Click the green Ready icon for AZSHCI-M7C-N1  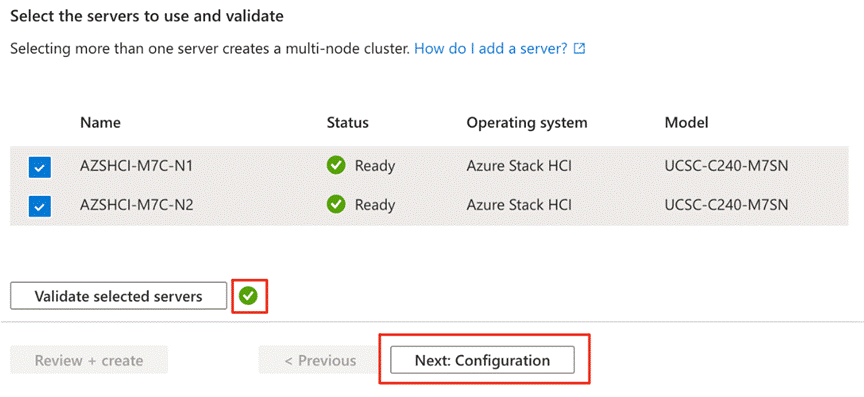pyautogui.click(x=336, y=165)
